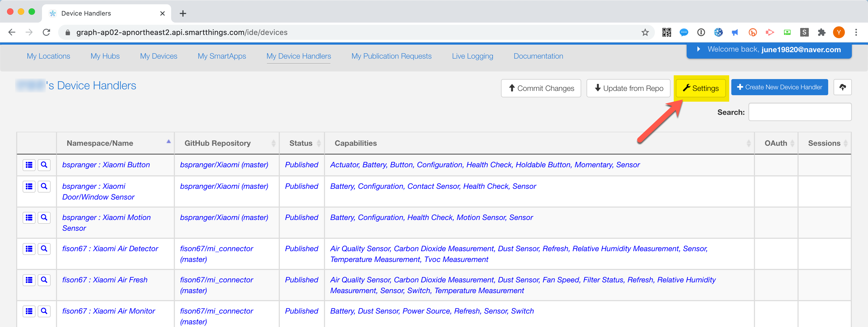The width and height of the screenshot is (868, 327).
Task: Click magnifier icon for Xiaomi Air Detector row
Action: click(x=44, y=249)
